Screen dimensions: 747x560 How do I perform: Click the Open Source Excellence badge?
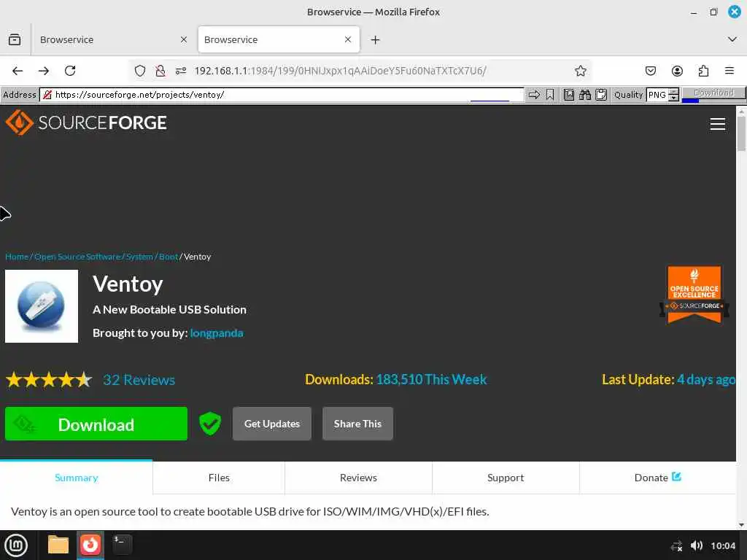click(x=694, y=295)
